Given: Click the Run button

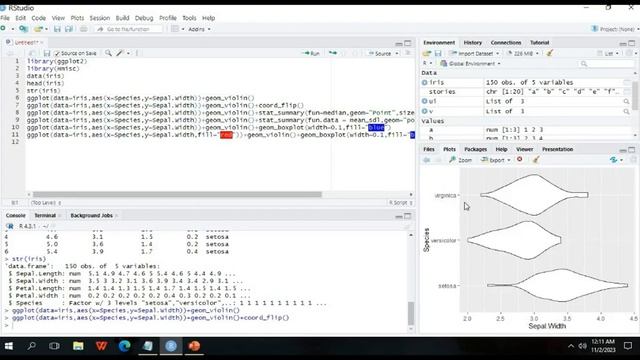Looking at the screenshot, I should tap(311, 53).
